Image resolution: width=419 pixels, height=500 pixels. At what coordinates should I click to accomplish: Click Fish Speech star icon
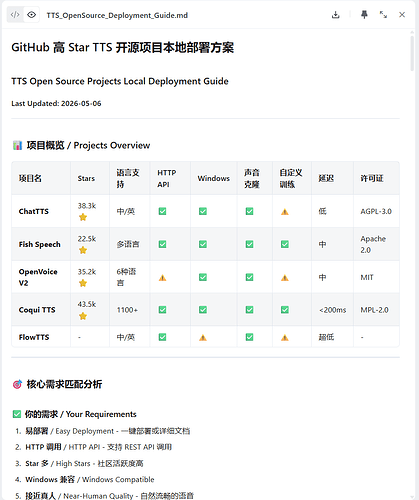pos(83,250)
